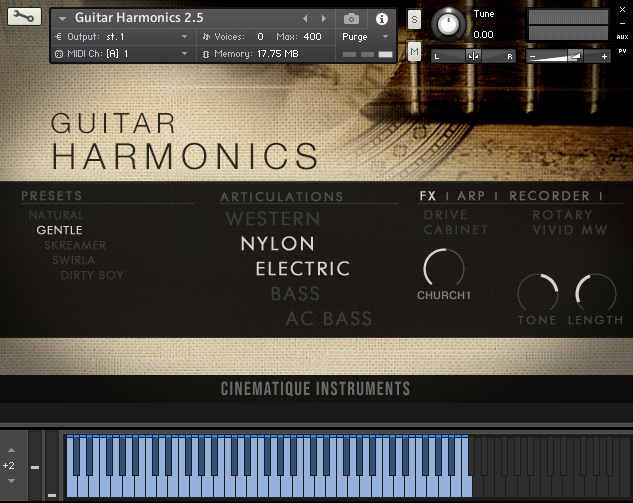Solo the instrument with S button
This screenshot has height=503, width=633.
click(414, 19)
